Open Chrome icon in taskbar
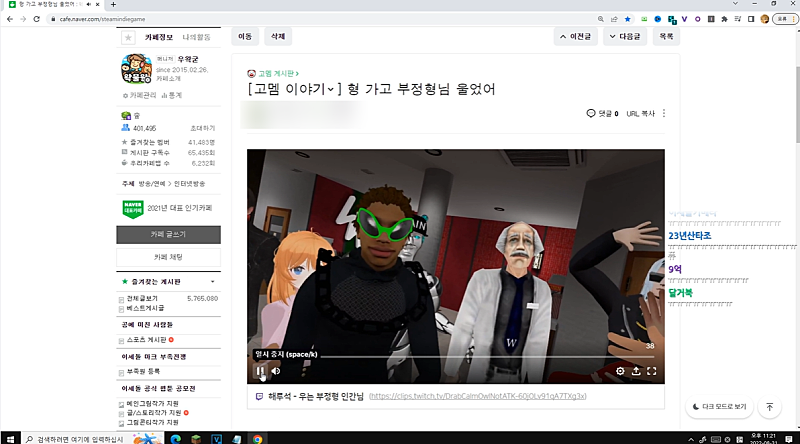800x444 pixels. tap(258, 439)
